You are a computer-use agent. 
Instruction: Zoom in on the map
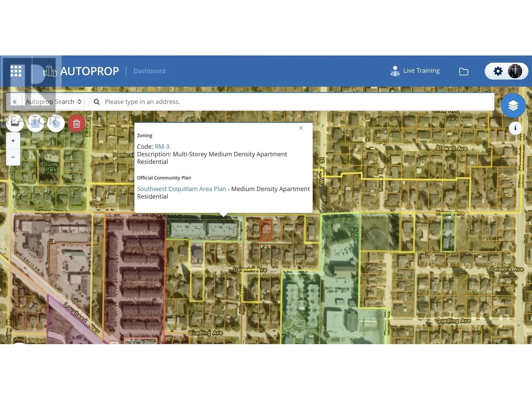(x=13, y=141)
